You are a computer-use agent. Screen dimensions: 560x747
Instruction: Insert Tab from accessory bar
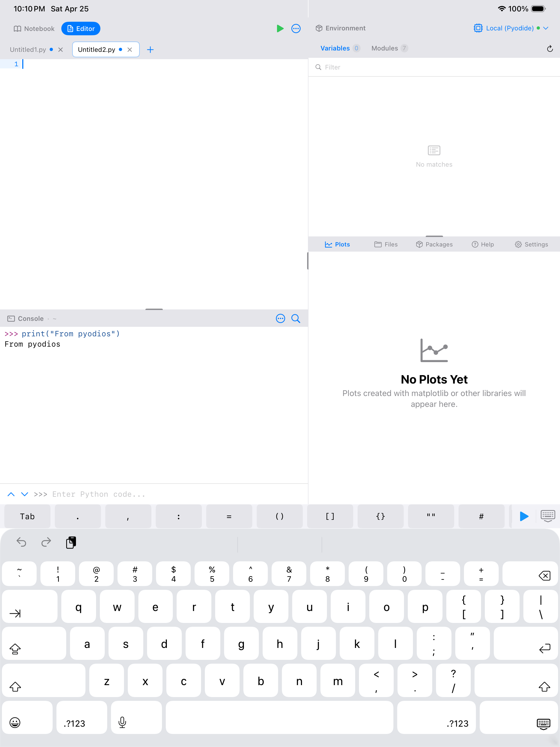click(27, 516)
